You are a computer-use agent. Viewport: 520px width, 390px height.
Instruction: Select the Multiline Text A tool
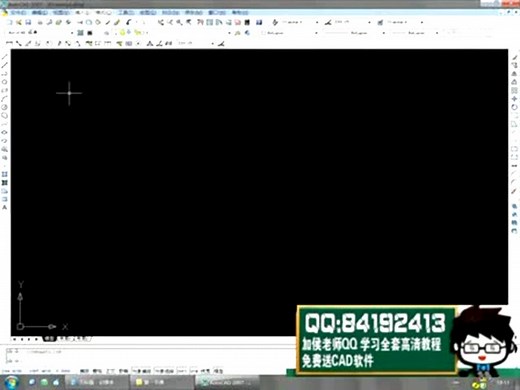5,208
